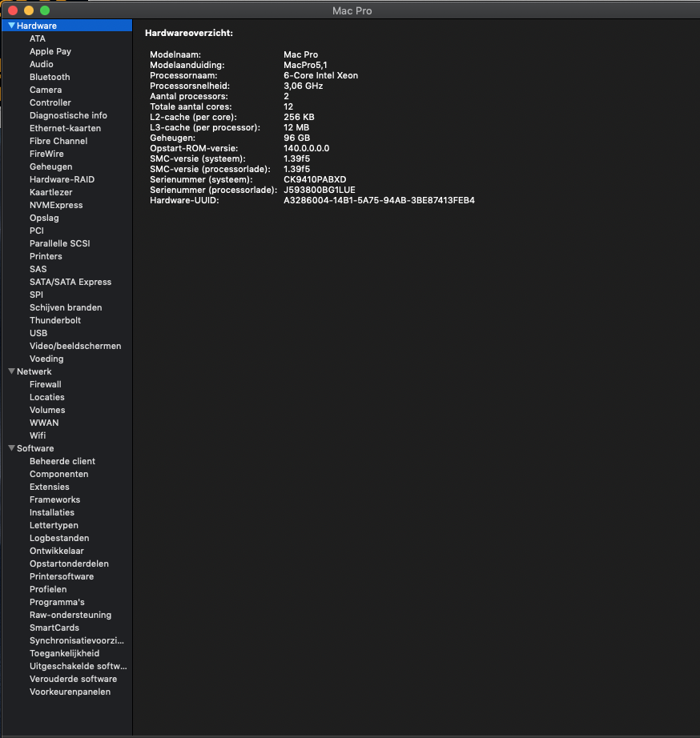Show Volumes network details
Image resolution: width=700 pixels, height=738 pixels.
point(47,410)
